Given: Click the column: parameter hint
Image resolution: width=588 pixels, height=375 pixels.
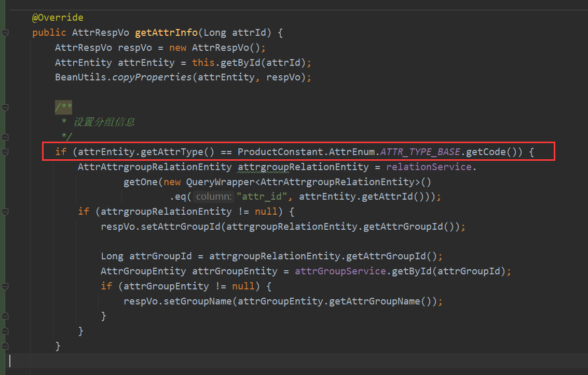Looking at the screenshot, I should click(214, 197).
